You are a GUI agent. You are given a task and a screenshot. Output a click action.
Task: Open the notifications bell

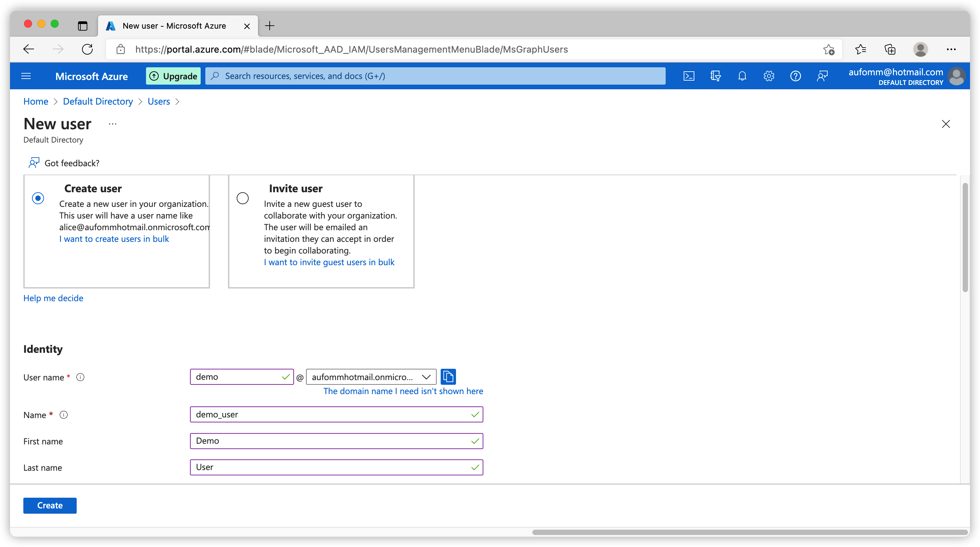(x=742, y=76)
